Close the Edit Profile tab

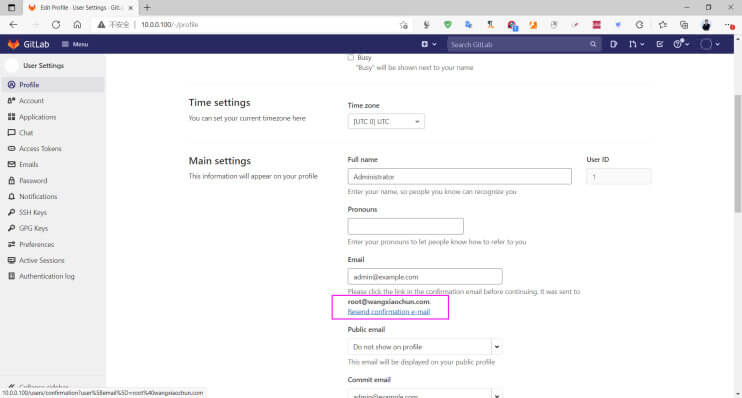tap(131, 8)
